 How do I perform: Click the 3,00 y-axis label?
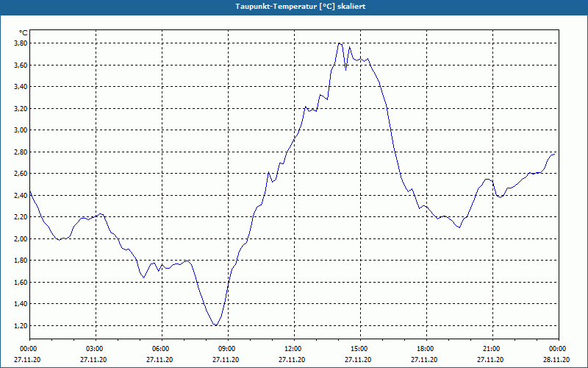pyautogui.click(x=21, y=130)
